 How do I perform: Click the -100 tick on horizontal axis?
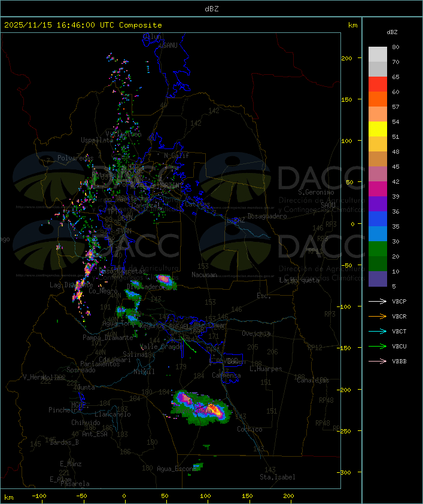pos(39,496)
